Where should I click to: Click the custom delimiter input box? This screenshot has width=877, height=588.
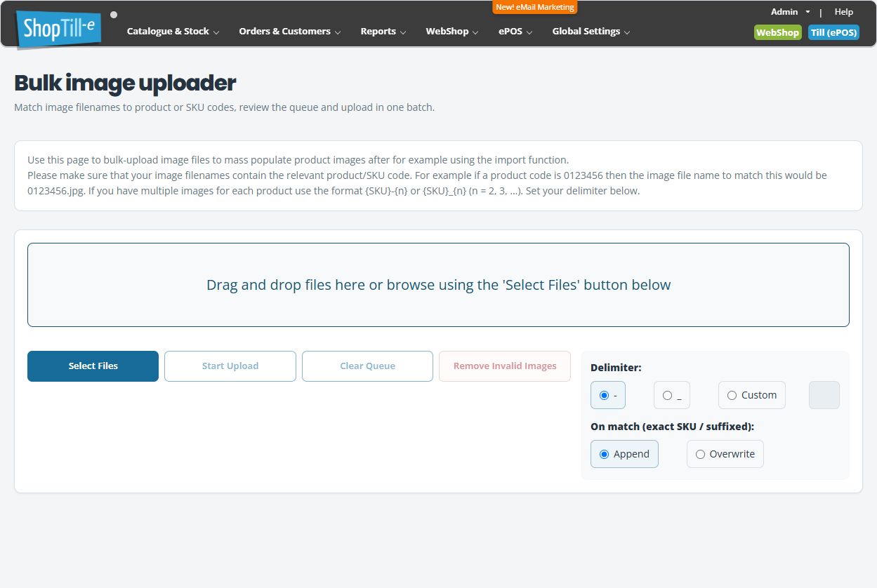tap(824, 395)
